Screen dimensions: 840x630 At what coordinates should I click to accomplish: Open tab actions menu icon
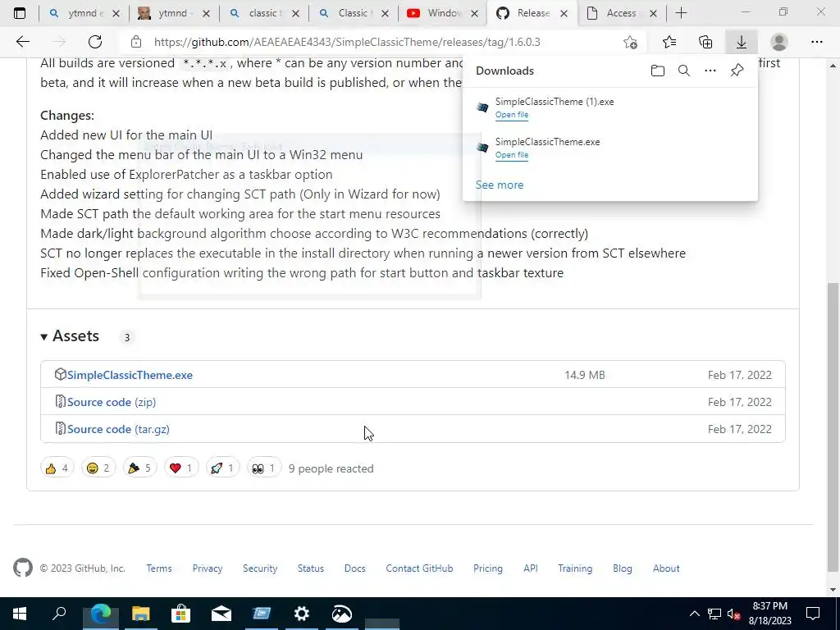(x=20, y=13)
